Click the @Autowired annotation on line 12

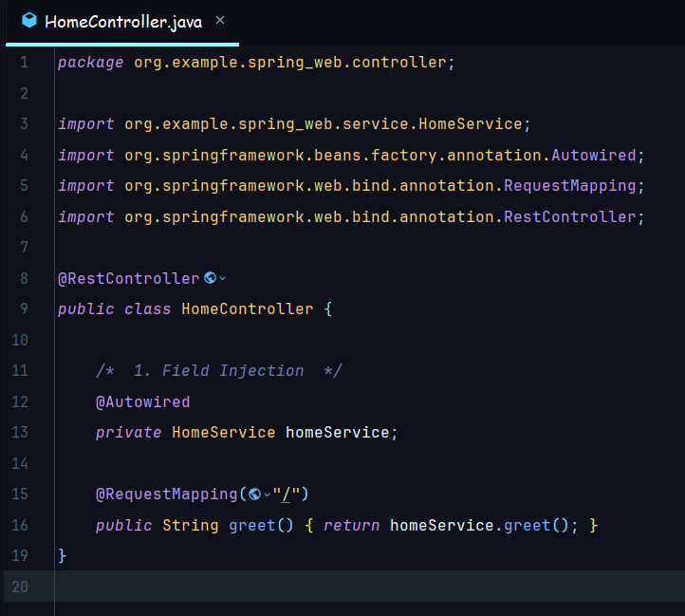[x=143, y=401]
